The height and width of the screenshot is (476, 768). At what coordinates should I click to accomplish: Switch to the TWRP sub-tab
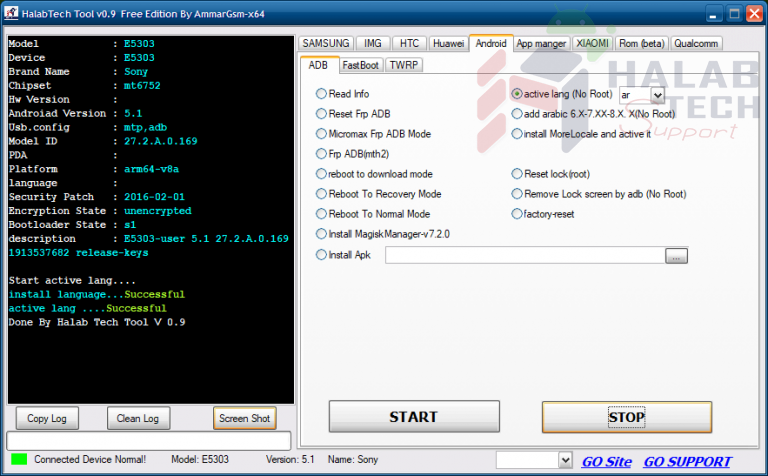pyautogui.click(x=404, y=65)
